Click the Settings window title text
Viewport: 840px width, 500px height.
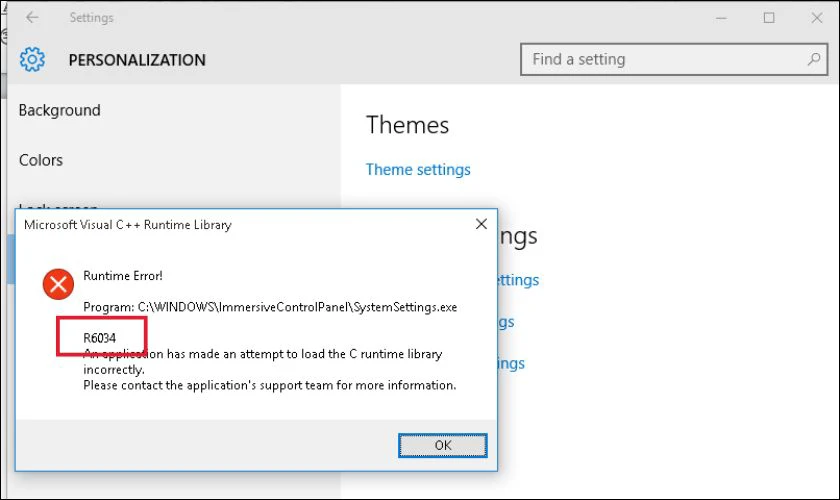pos(91,18)
